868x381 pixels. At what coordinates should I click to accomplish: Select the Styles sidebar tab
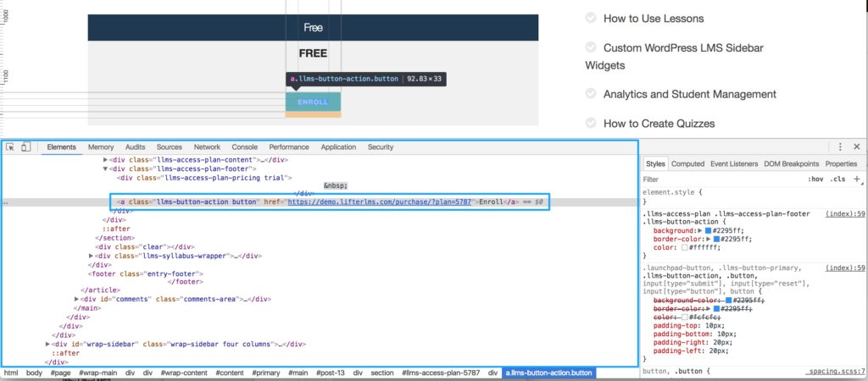655,163
